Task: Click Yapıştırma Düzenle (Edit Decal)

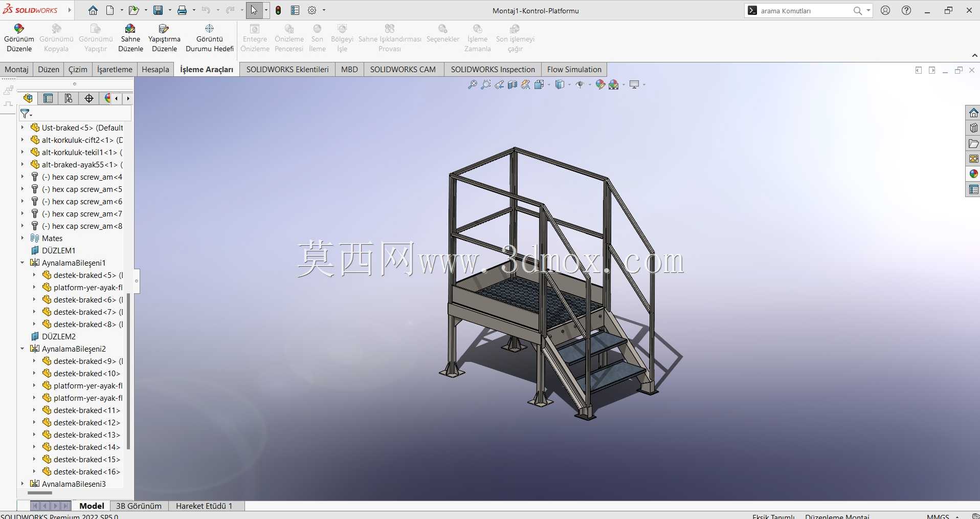Action: coord(164,38)
